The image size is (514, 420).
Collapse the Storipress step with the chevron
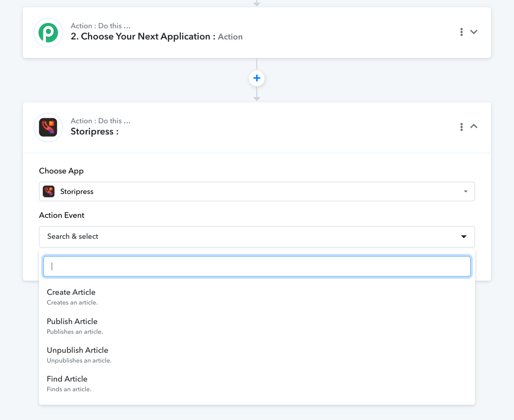pos(474,126)
